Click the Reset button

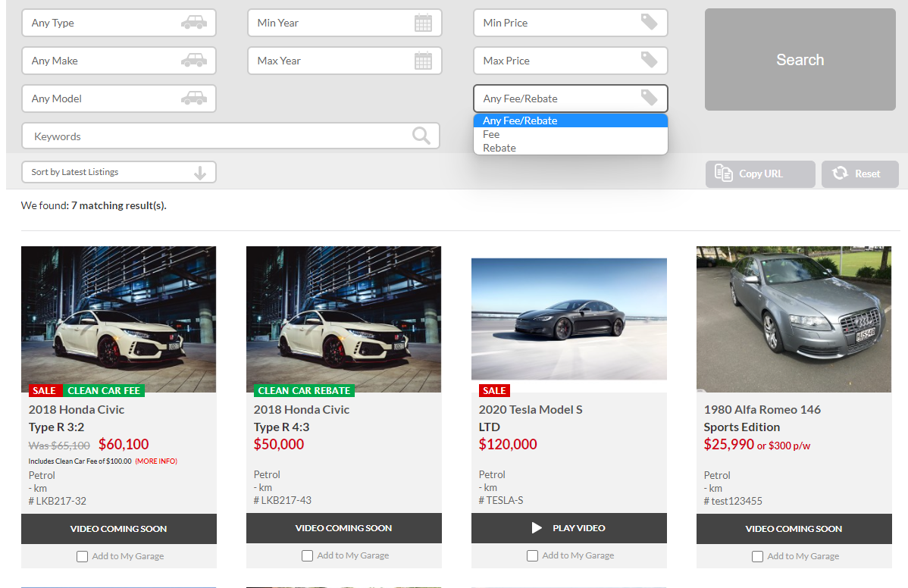point(860,174)
